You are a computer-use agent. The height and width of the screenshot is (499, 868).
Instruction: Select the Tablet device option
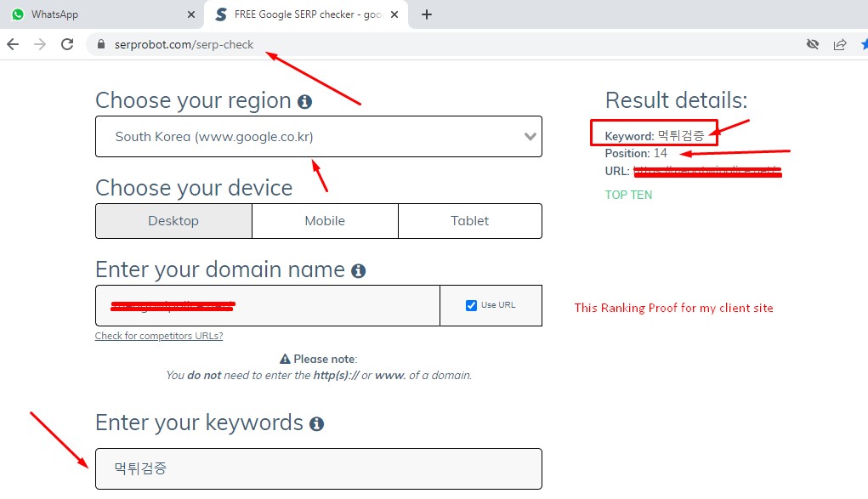coord(469,221)
